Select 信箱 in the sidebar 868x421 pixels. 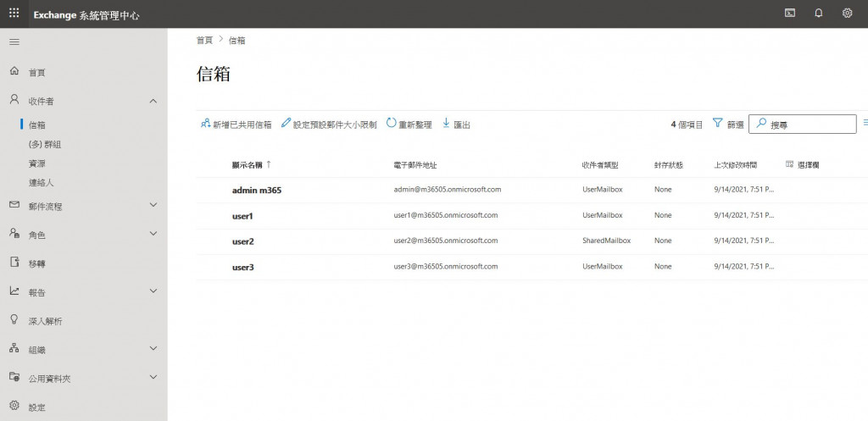point(37,125)
